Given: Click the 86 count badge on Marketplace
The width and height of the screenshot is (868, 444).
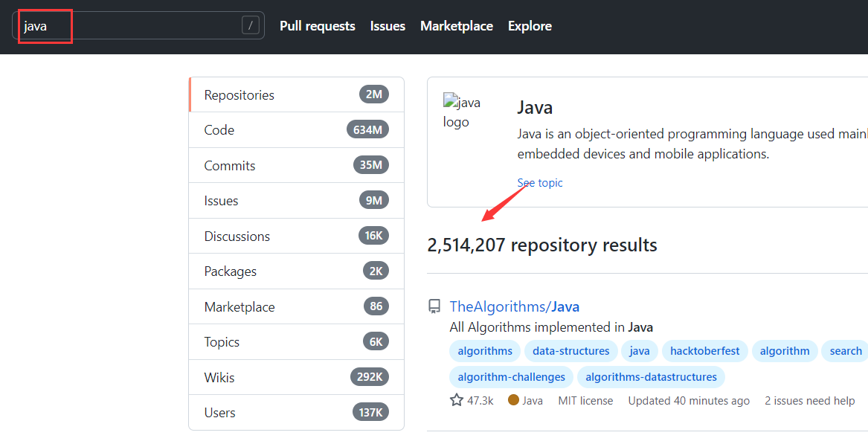Looking at the screenshot, I should 376,306.
